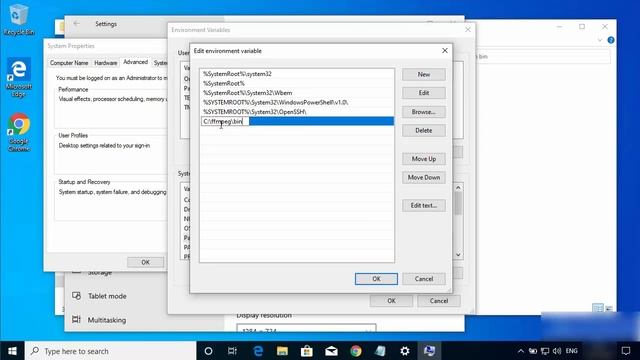Launch Edge from the taskbar
The height and width of the screenshot is (360, 640).
(x=258, y=351)
